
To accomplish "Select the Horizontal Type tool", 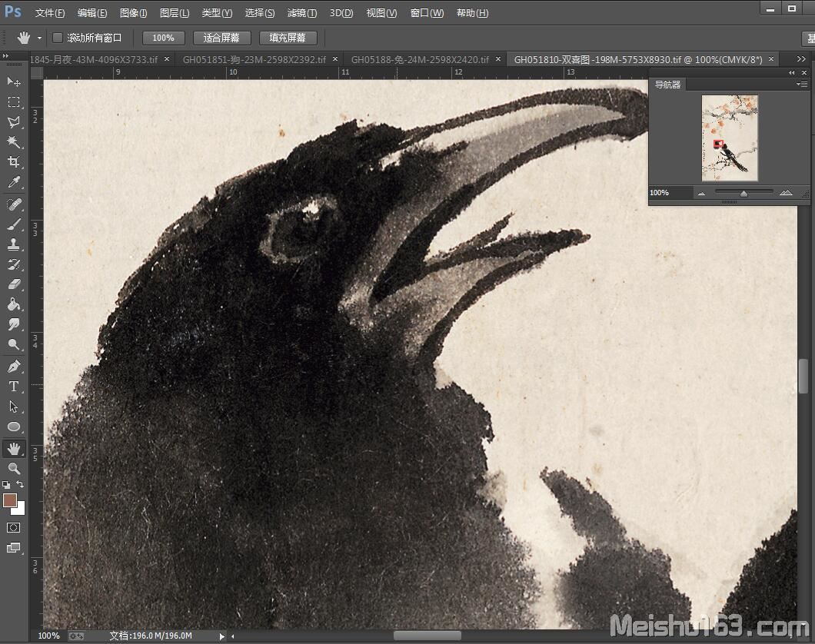I will 14,387.
